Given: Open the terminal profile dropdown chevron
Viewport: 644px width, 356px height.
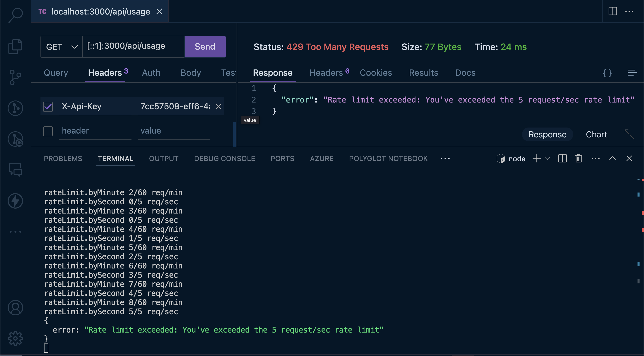Looking at the screenshot, I should [548, 159].
